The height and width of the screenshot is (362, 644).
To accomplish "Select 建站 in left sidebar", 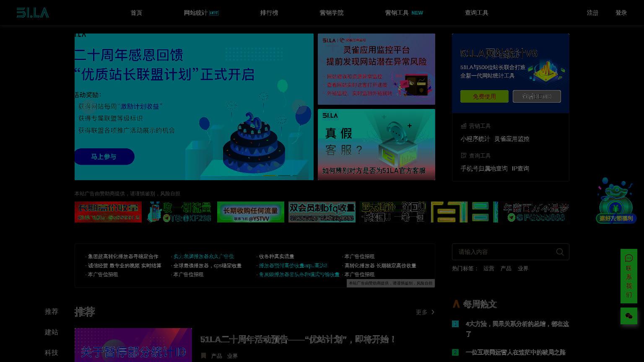I will tap(52, 332).
